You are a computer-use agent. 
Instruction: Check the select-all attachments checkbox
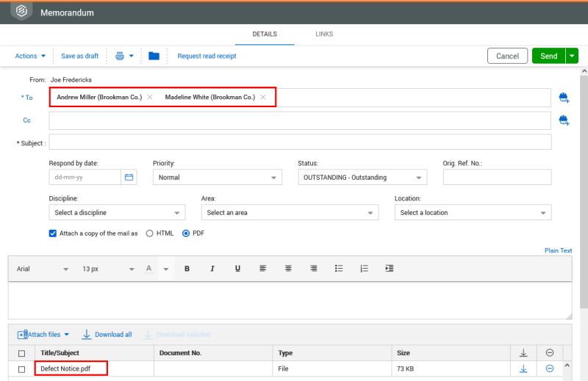(22, 353)
